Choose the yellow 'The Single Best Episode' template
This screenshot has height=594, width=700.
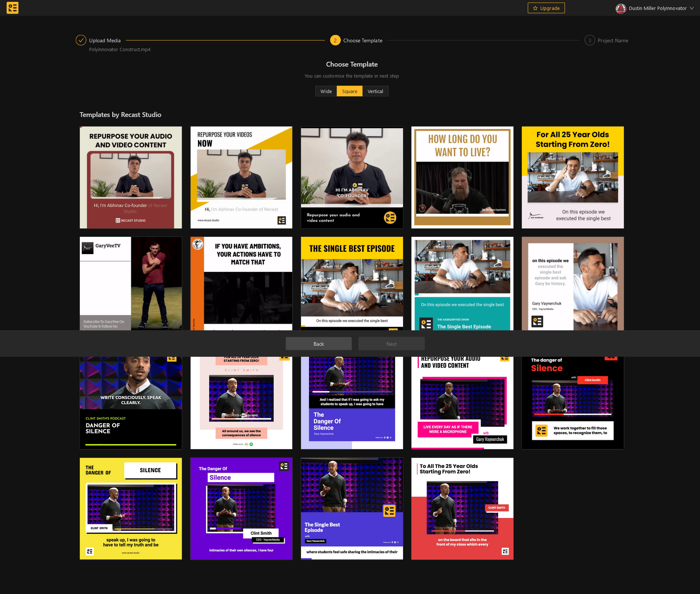(x=352, y=283)
